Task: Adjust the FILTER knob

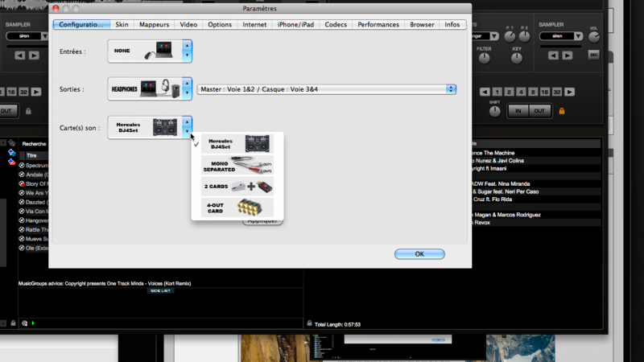Action: coord(484,58)
